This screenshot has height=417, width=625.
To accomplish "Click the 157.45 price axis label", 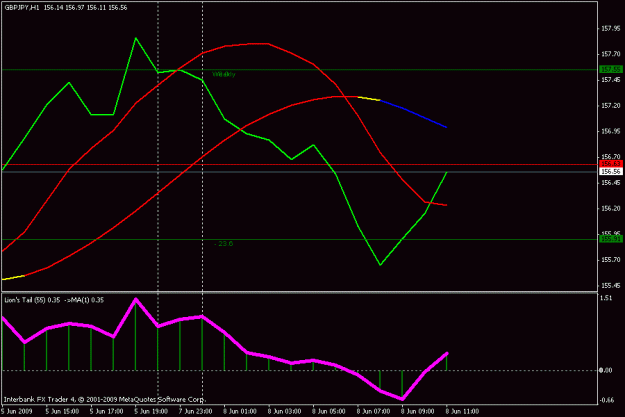I will tap(611, 80).
